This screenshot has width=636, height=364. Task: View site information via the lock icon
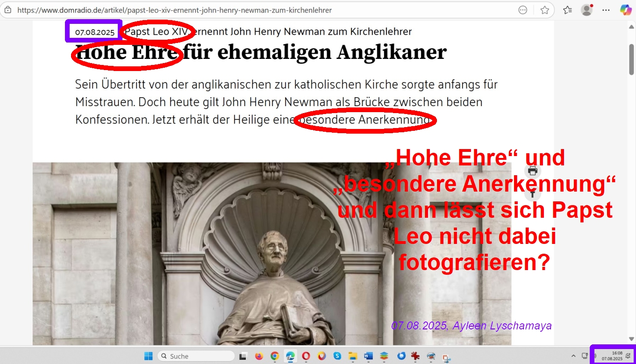8,10
